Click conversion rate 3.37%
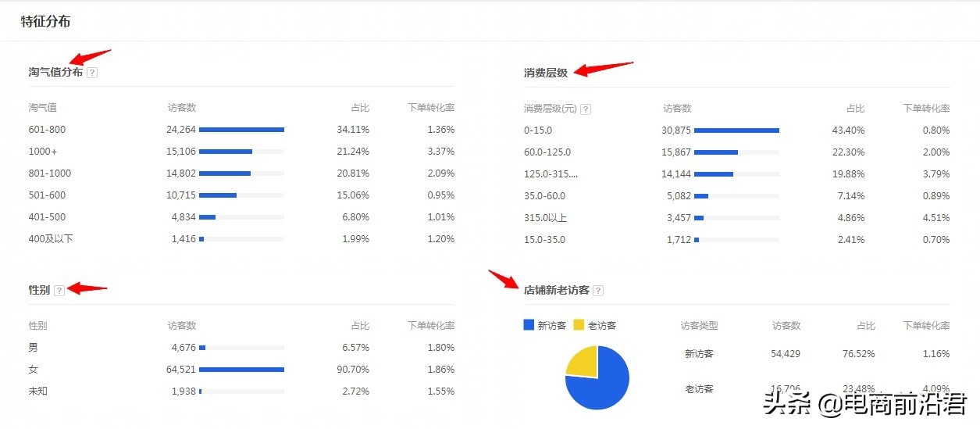Image resolution: width=980 pixels, height=429 pixels. [440, 152]
